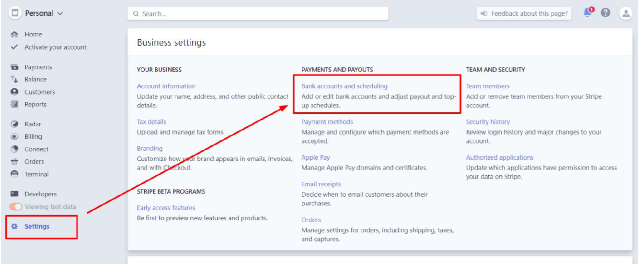Click the Balance arrows icon
The height and width of the screenshot is (264, 644).
point(14,79)
